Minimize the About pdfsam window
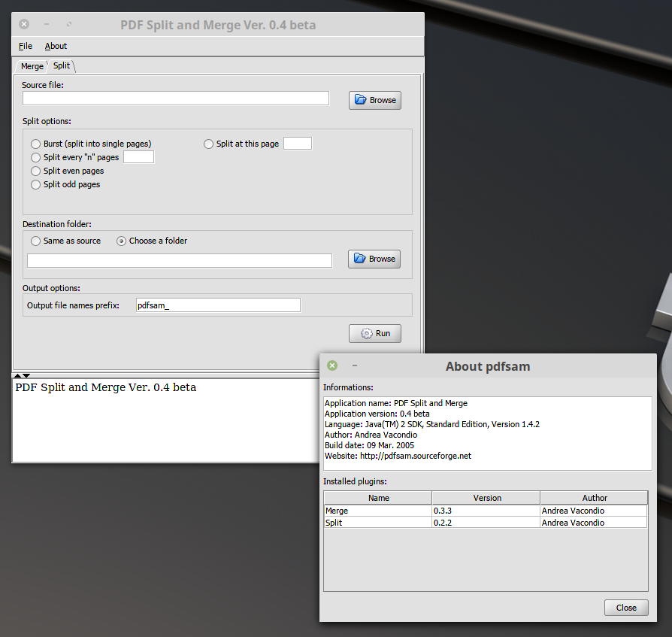 coord(355,366)
